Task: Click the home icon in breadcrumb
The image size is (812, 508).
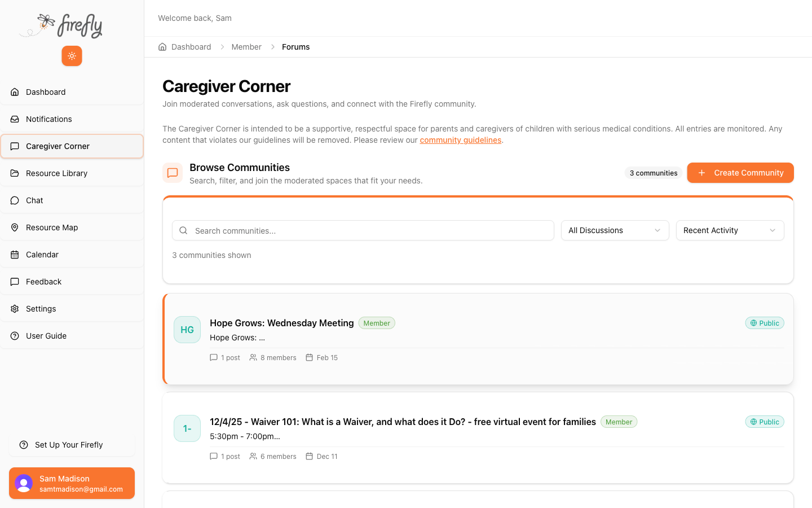Action: click(162, 47)
